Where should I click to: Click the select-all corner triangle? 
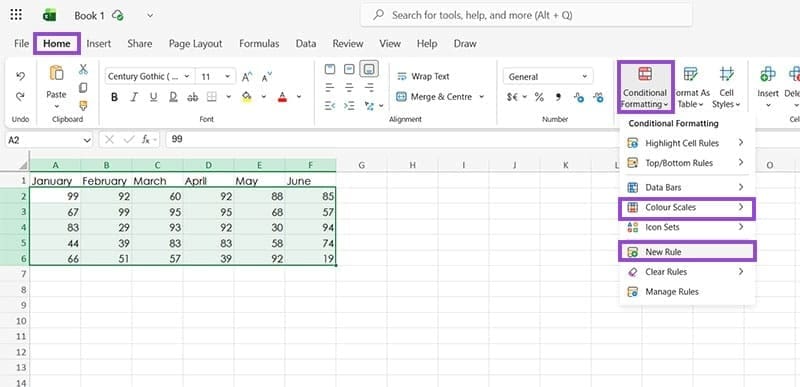click(x=23, y=165)
